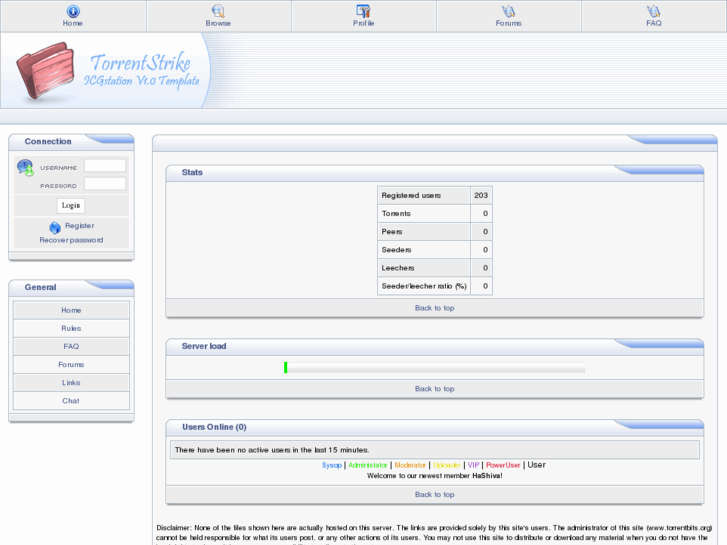Click the Uploader legend label
Screen dimensions: 727x545
click(x=447, y=465)
